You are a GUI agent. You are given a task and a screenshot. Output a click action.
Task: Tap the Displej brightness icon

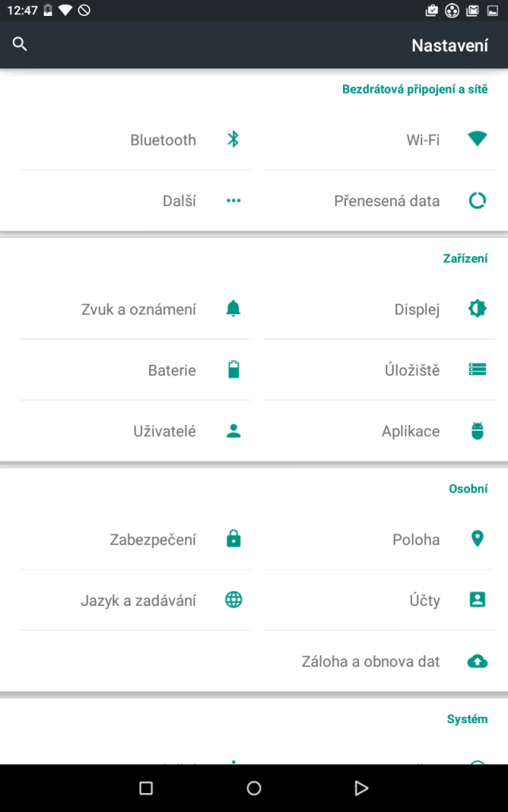(x=477, y=308)
